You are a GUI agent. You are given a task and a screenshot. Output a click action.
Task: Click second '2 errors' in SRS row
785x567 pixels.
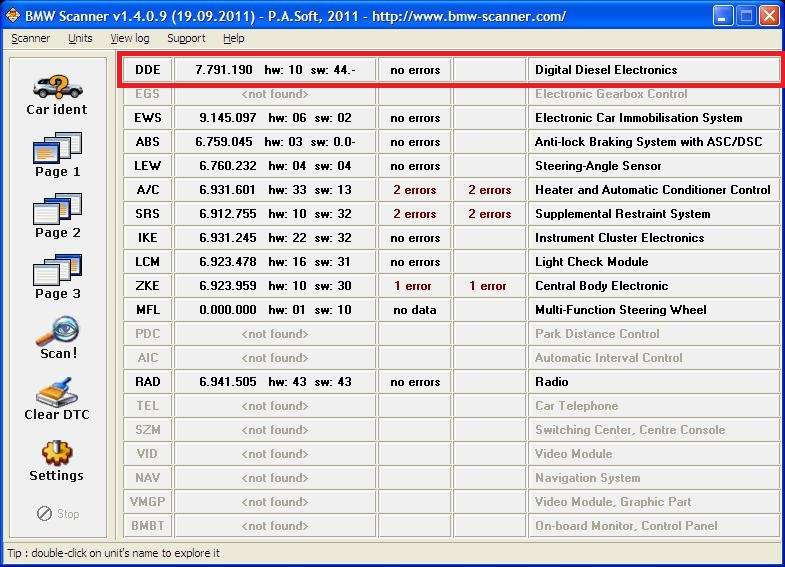pos(490,214)
